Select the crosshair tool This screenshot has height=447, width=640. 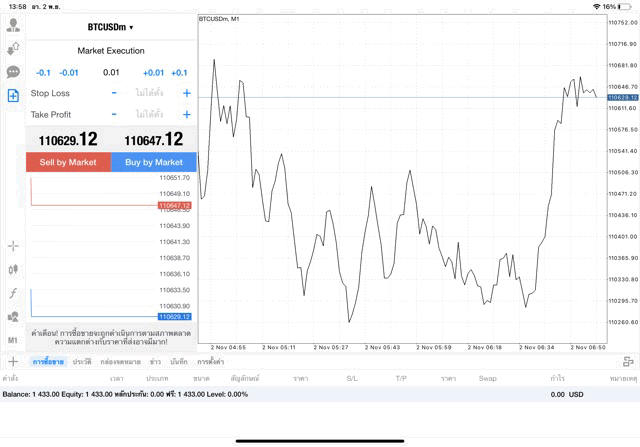13,245
